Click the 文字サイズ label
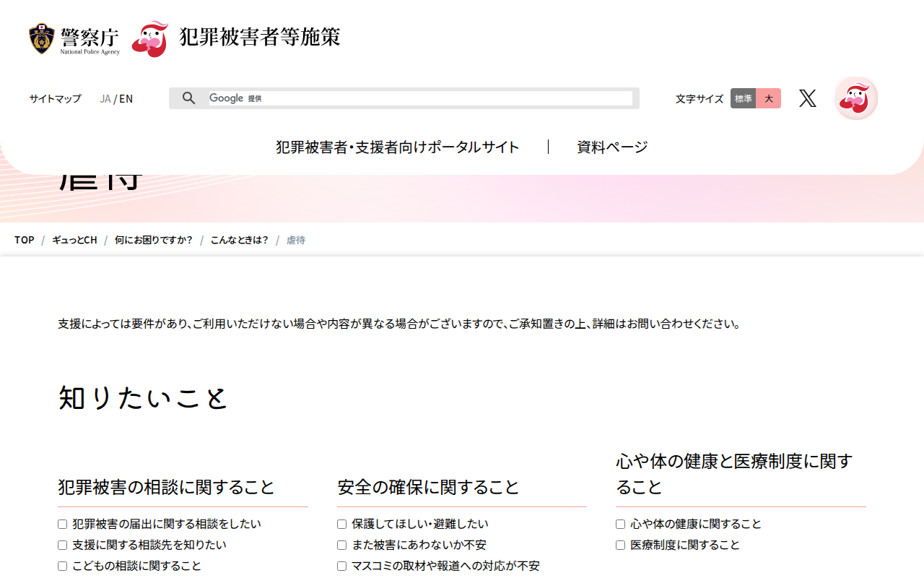This screenshot has width=924, height=578. (x=699, y=98)
